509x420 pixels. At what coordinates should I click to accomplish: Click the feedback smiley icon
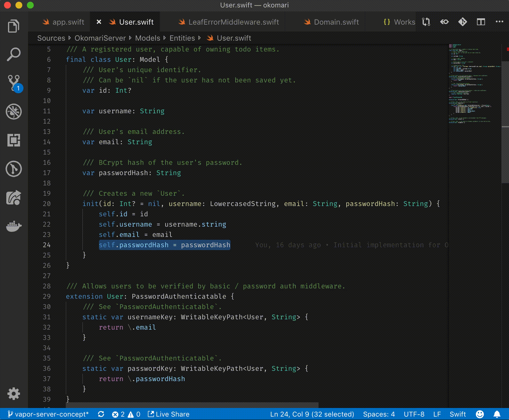point(480,414)
